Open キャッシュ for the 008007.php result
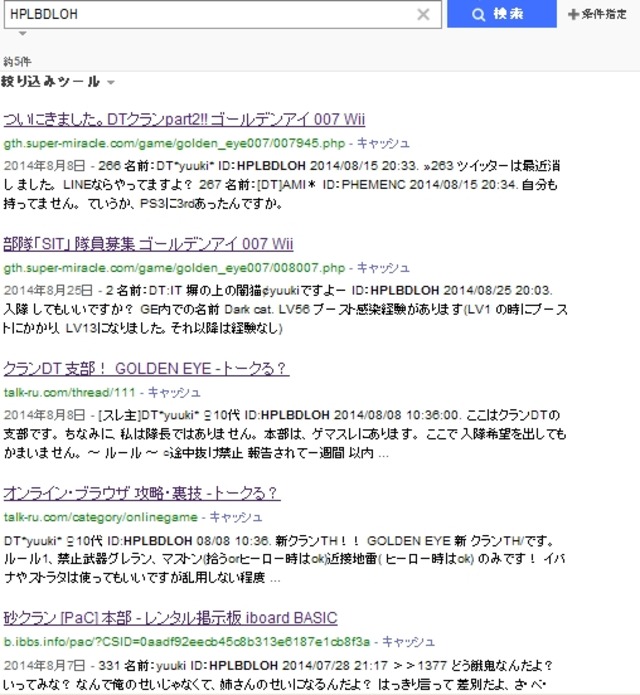Screen dimensions: 640x695 coord(384,268)
